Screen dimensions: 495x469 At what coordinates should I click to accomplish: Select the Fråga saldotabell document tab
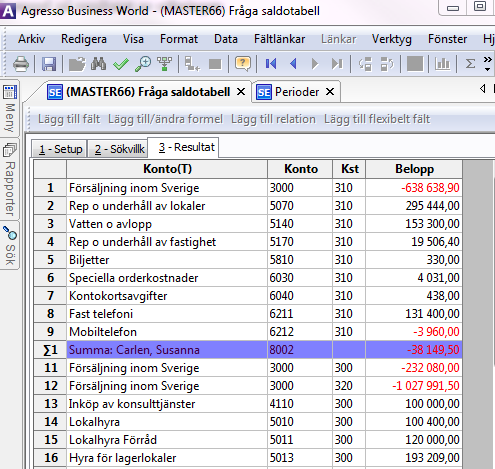click(148, 92)
